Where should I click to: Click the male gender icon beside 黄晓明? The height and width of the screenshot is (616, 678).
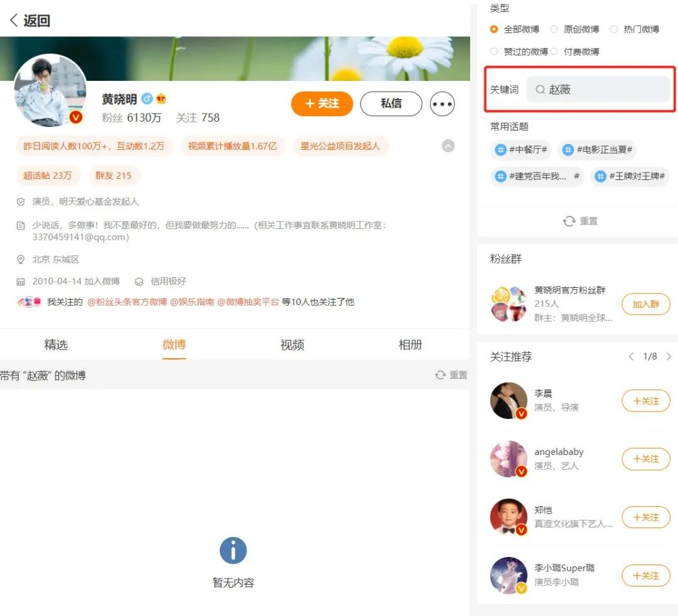(x=147, y=98)
